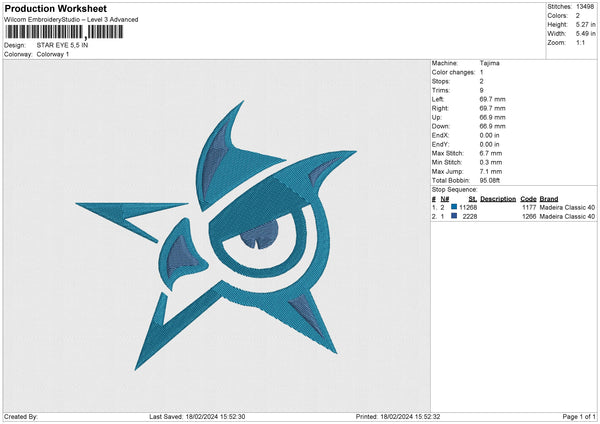The height and width of the screenshot is (424, 600).
Task: Click the Height value '5.27 in'
Action: pos(586,24)
